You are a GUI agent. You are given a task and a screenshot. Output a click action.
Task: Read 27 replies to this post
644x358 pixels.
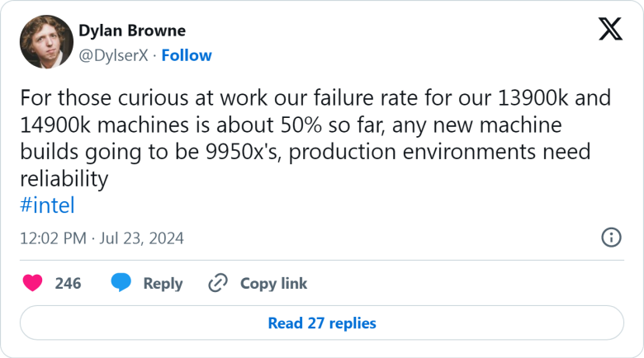(322, 323)
